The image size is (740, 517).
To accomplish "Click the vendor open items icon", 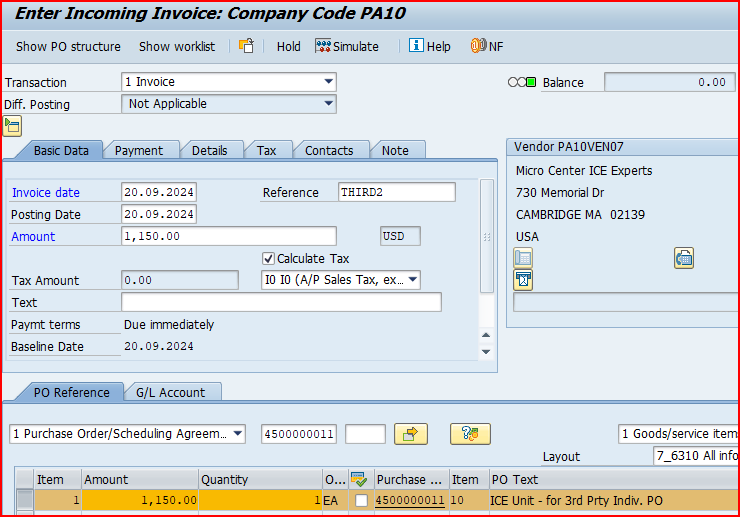I will coord(684,258).
